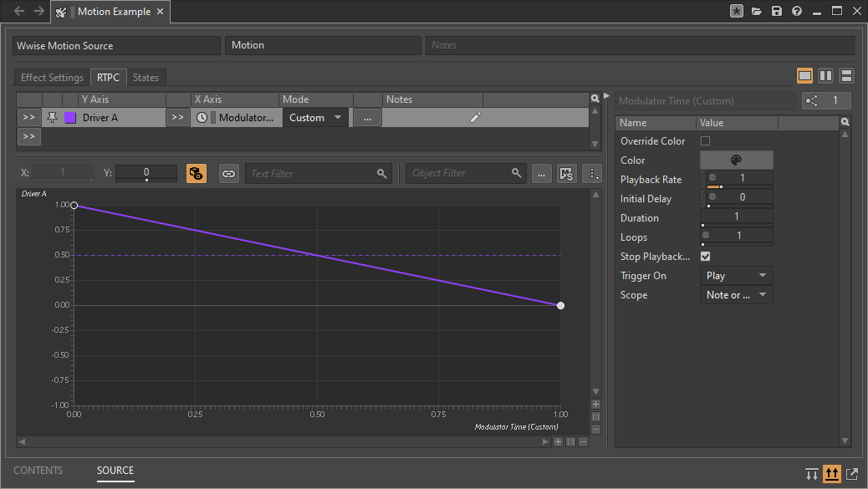Screen dimensions: 868x489
Task: Click the ellipsis button next to Mode
Action: 367,118
